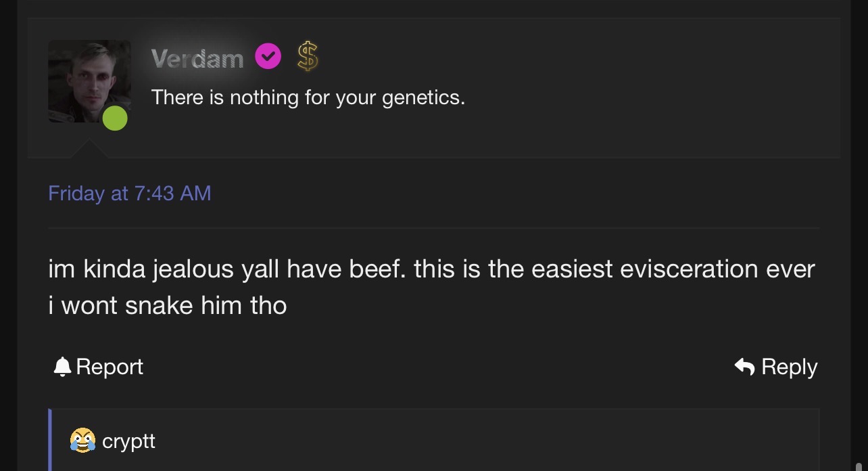
Task: Click the signature text about genetics
Action: (308, 97)
